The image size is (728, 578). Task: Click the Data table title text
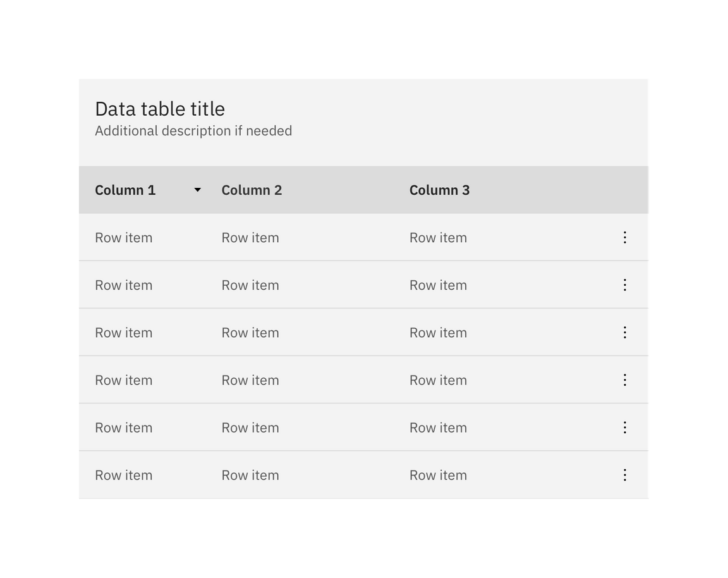pyautogui.click(x=160, y=109)
